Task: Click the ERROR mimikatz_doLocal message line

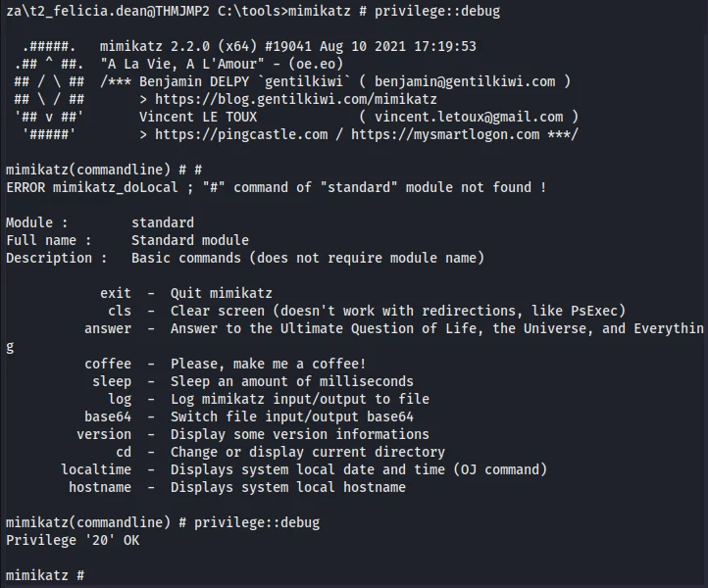Action: click(x=277, y=187)
